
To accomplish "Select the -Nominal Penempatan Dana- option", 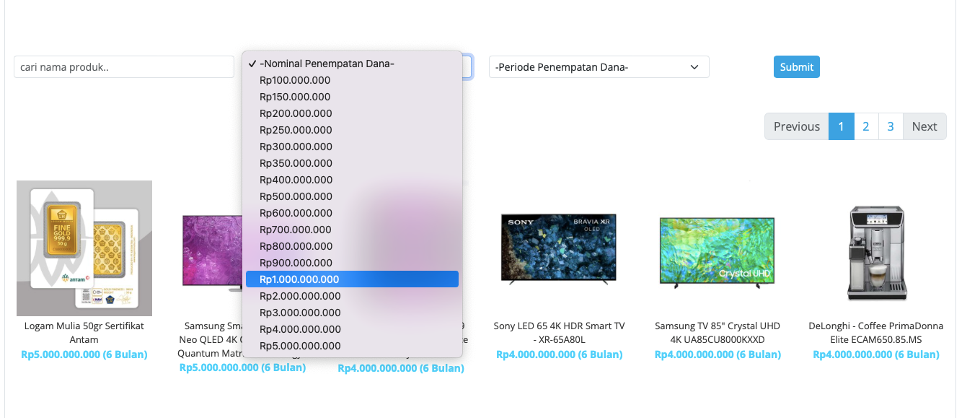I will tap(352, 64).
